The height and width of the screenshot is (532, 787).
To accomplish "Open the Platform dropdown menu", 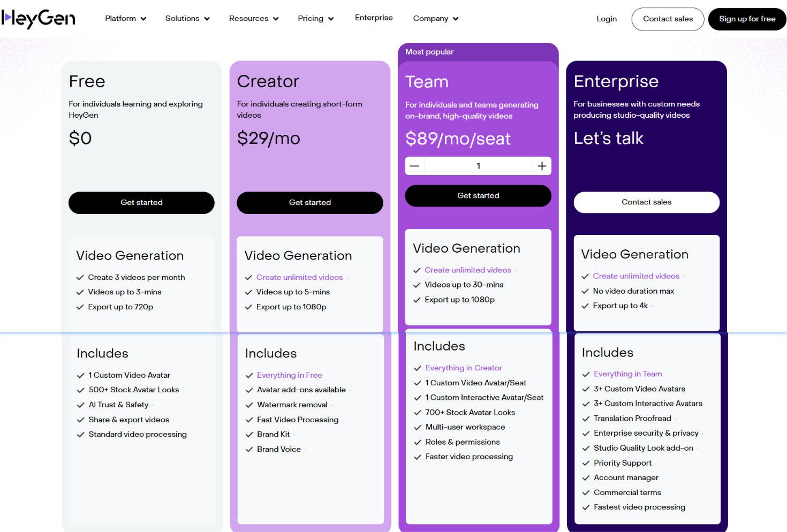I will click(126, 18).
